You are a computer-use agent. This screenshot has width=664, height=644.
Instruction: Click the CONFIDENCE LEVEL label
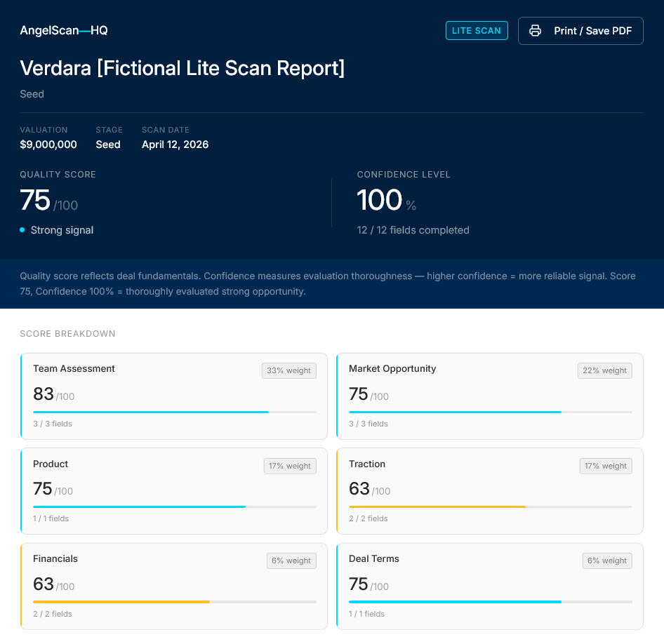(404, 174)
